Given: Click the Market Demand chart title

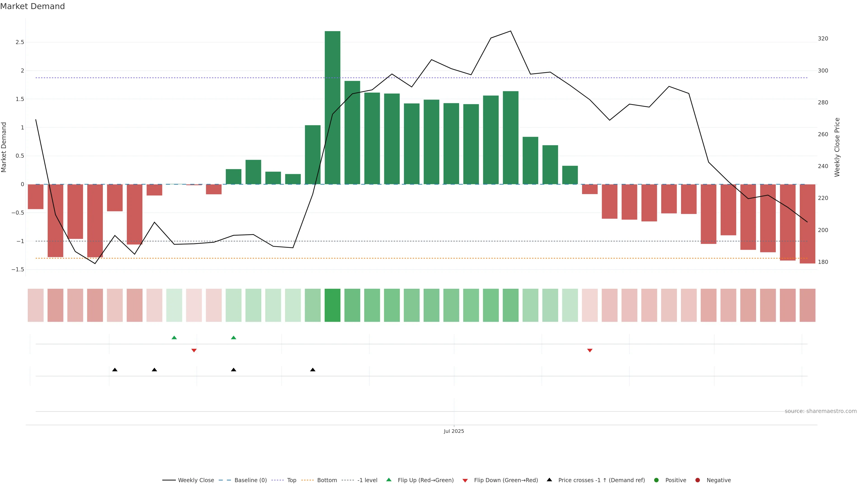Looking at the screenshot, I should click(32, 6).
